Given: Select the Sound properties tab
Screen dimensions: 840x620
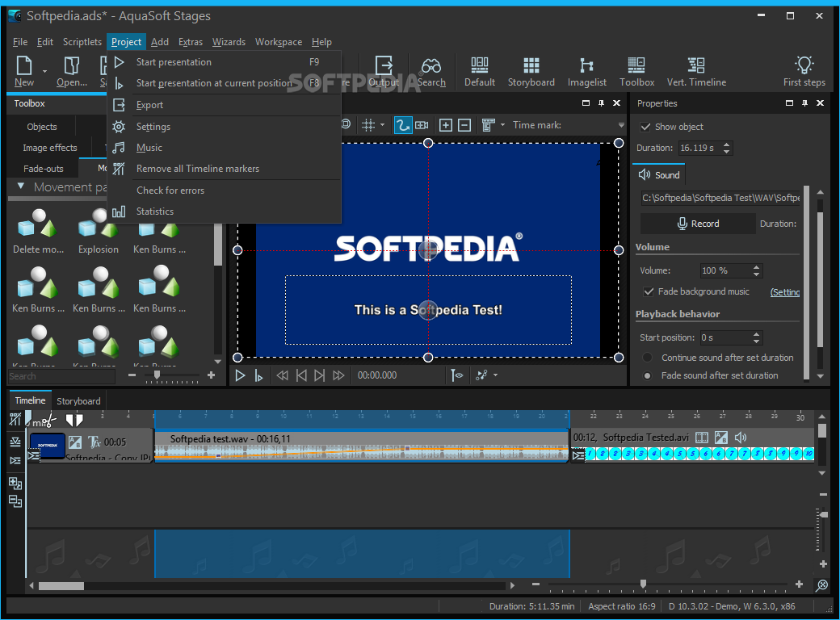Looking at the screenshot, I should coord(659,175).
